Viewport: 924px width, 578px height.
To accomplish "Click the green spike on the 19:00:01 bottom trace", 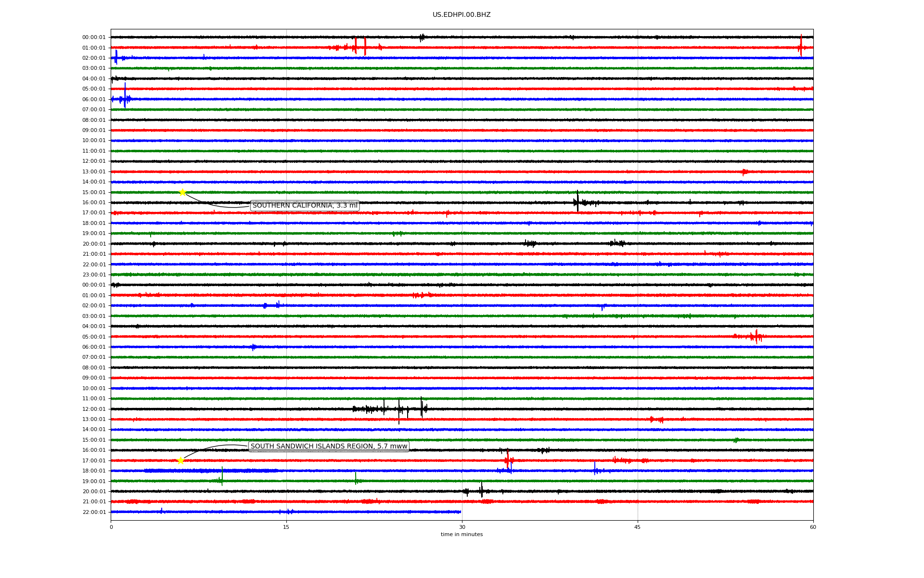I will [x=222, y=477].
